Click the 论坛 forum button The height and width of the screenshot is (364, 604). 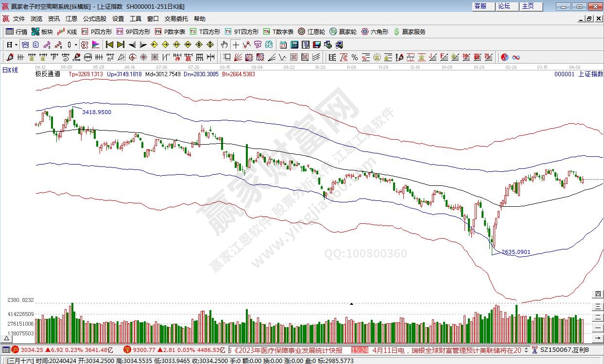click(x=504, y=6)
